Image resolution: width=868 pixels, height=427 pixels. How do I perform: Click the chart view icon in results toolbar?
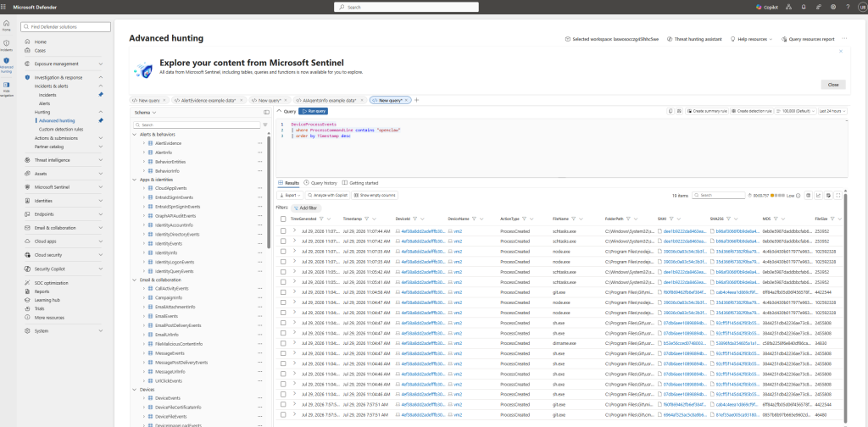[819, 195]
